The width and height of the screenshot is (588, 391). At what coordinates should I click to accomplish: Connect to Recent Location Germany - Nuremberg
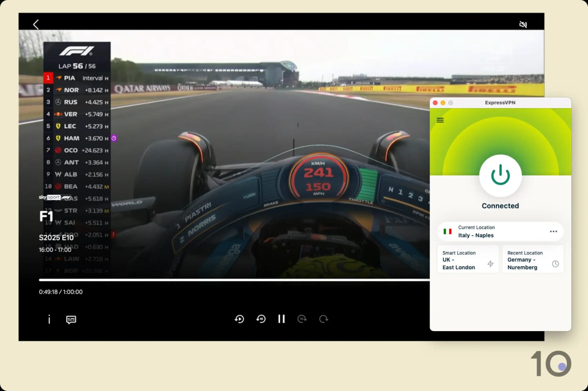[533, 259]
